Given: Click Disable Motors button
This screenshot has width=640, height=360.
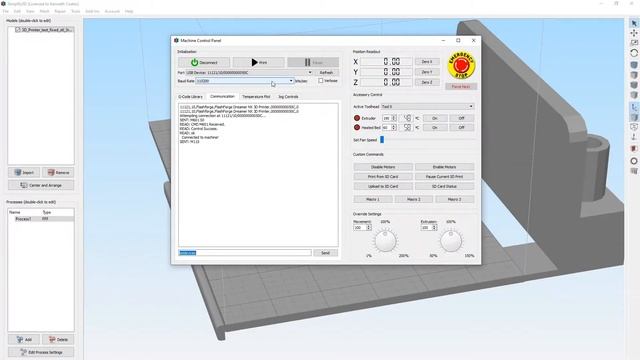Looking at the screenshot, I should [x=383, y=167].
